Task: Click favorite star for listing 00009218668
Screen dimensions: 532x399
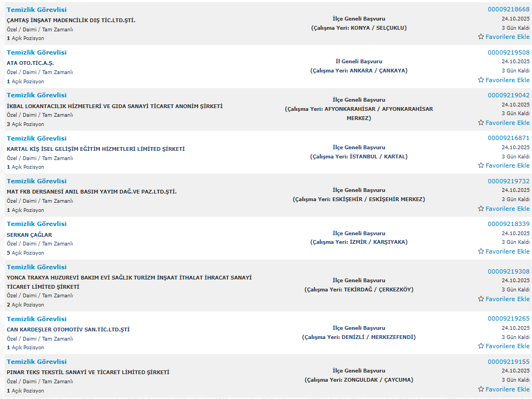Action: click(481, 37)
